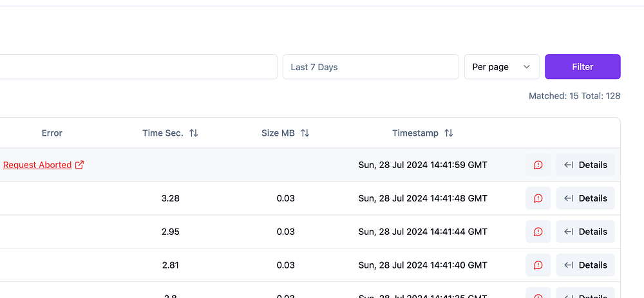Open Details for the 3.28 second request
Viewport: 644px width, 298px height.
[x=585, y=198]
